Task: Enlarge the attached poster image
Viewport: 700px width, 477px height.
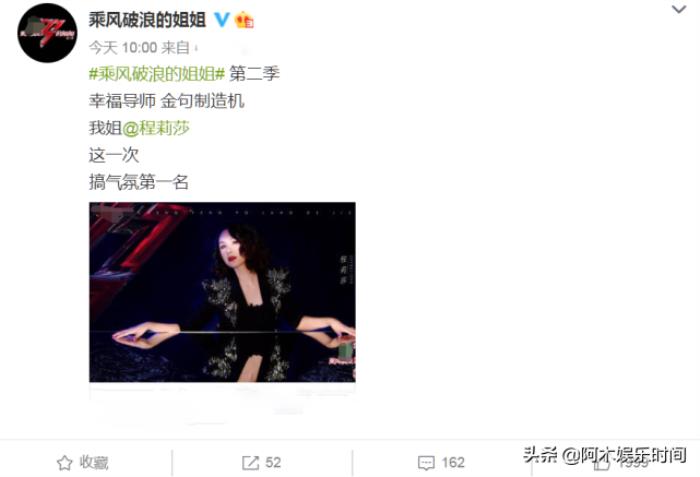Action: pyautogui.click(x=222, y=292)
